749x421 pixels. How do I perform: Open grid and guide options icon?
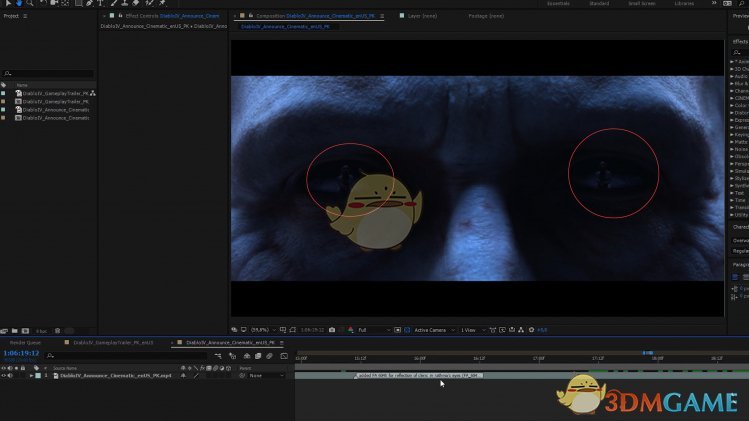tap(283, 330)
